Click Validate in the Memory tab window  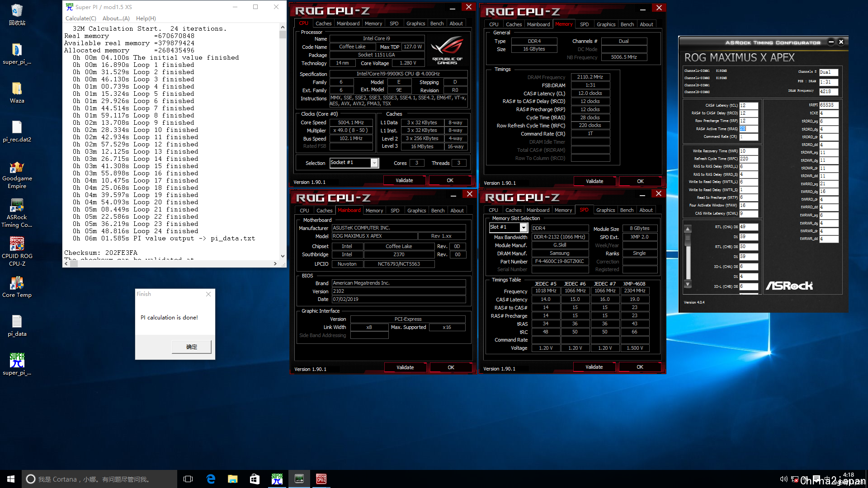[x=594, y=181]
